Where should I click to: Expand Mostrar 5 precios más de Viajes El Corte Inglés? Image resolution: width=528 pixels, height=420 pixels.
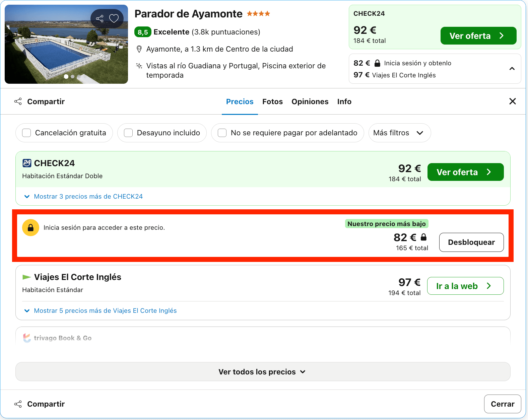click(101, 310)
